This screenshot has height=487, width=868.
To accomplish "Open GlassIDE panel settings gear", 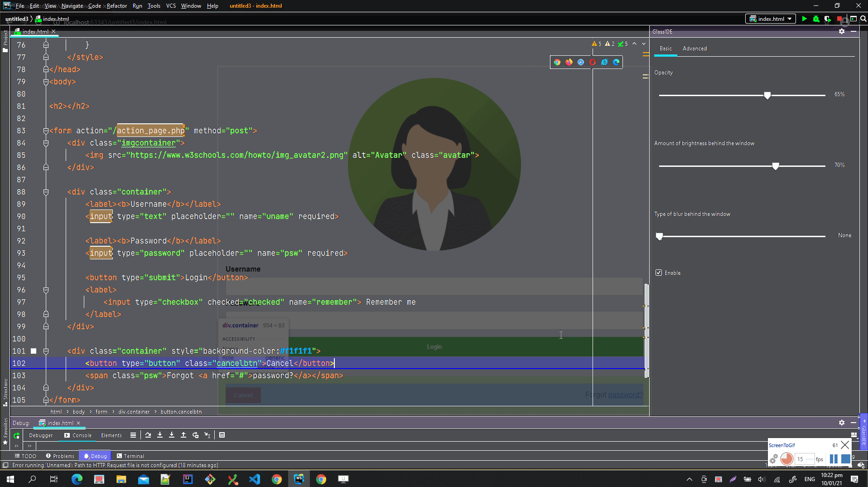I will (x=842, y=32).
